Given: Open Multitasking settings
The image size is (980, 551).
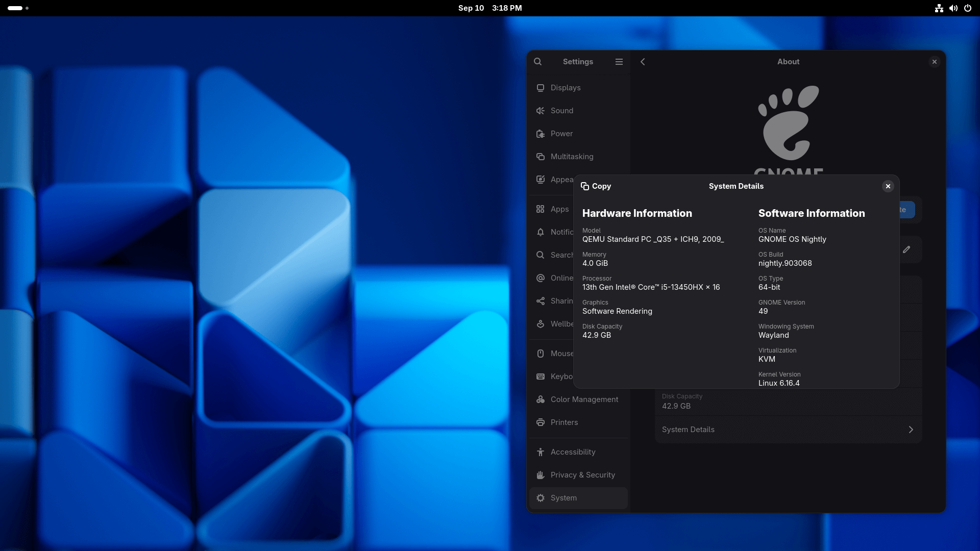Looking at the screenshot, I should click(x=572, y=157).
